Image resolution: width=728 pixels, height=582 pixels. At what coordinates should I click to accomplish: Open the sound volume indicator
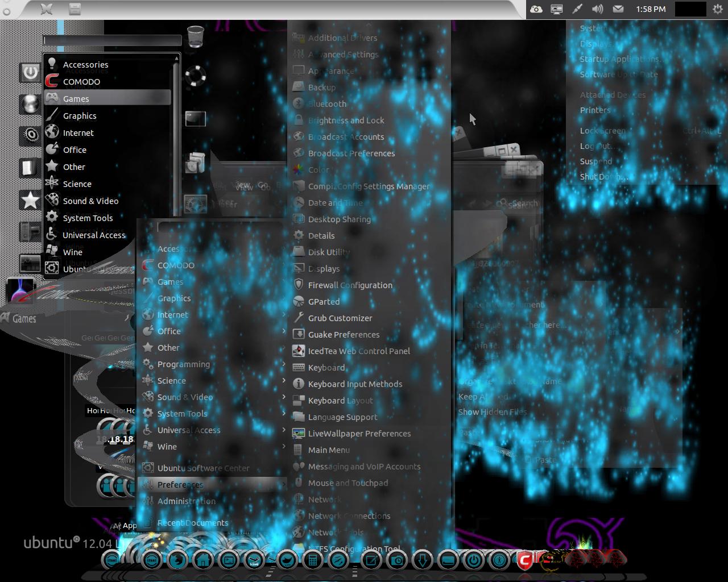click(x=597, y=9)
